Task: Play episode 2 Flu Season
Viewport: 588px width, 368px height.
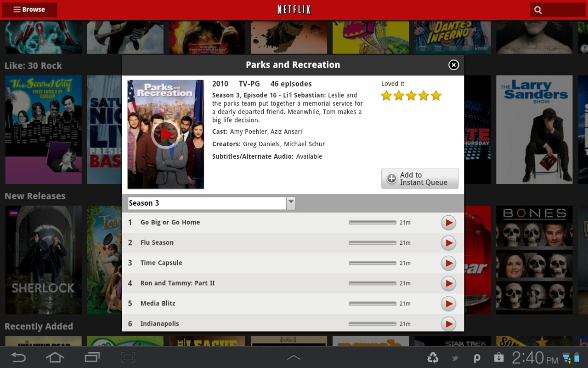Action: click(x=448, y=243)
